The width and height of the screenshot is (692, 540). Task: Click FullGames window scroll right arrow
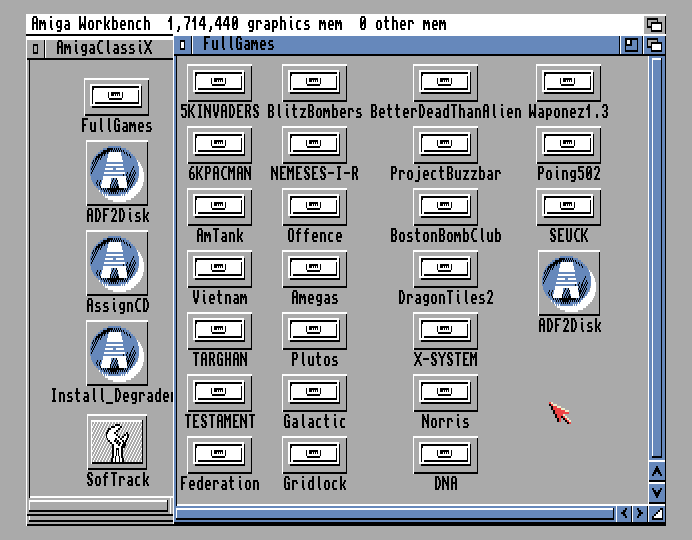point(639,514)
